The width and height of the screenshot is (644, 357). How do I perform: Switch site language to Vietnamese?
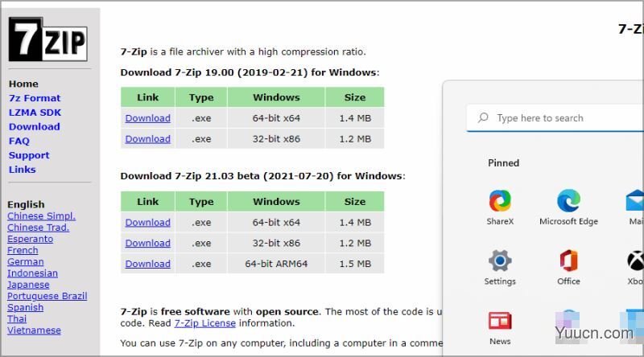pyautogui.click(x=34, y=330)
